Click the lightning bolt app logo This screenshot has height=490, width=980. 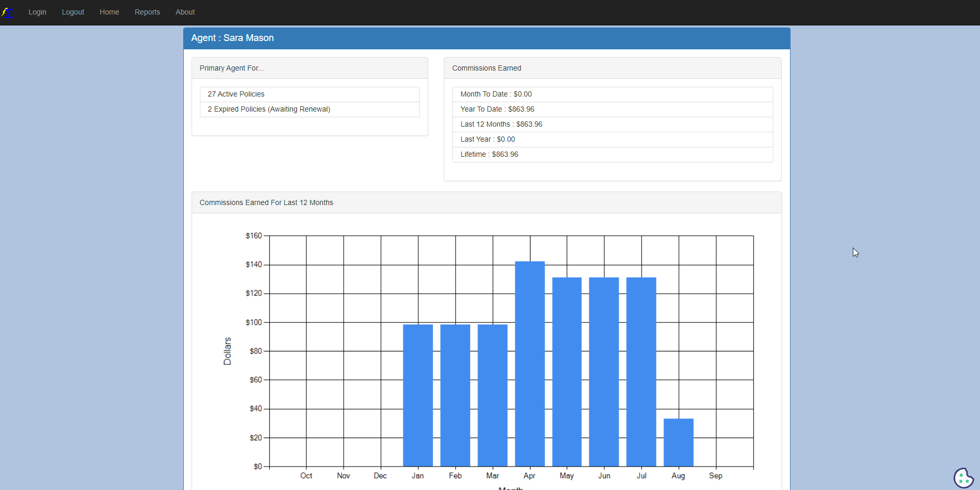point(8,12)
